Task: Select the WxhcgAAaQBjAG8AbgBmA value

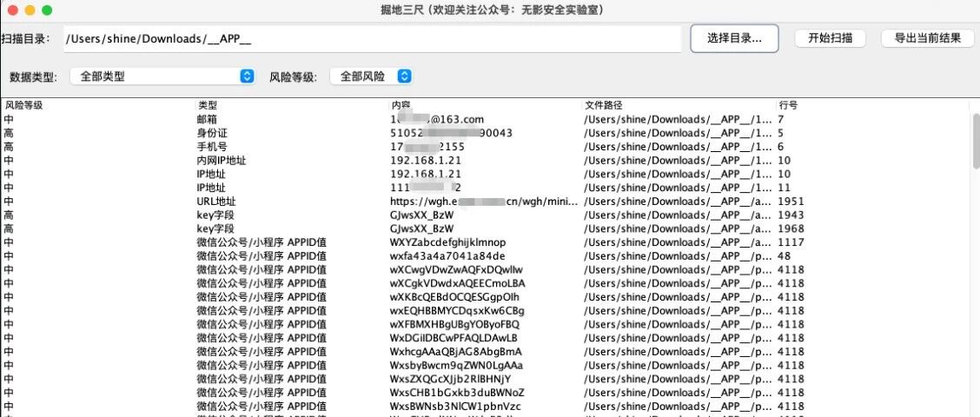Action: [x=455, y=352]
